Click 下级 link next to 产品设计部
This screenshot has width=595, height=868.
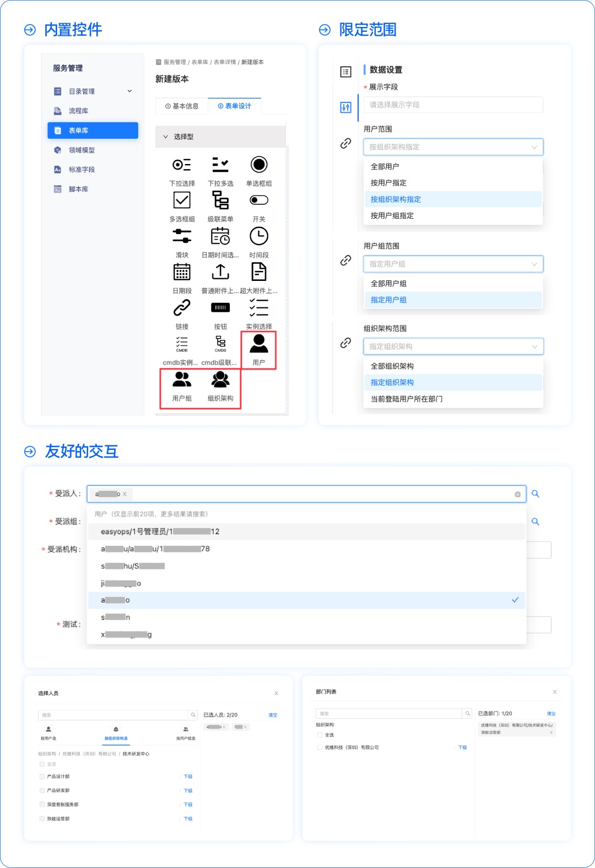(188, 777)
